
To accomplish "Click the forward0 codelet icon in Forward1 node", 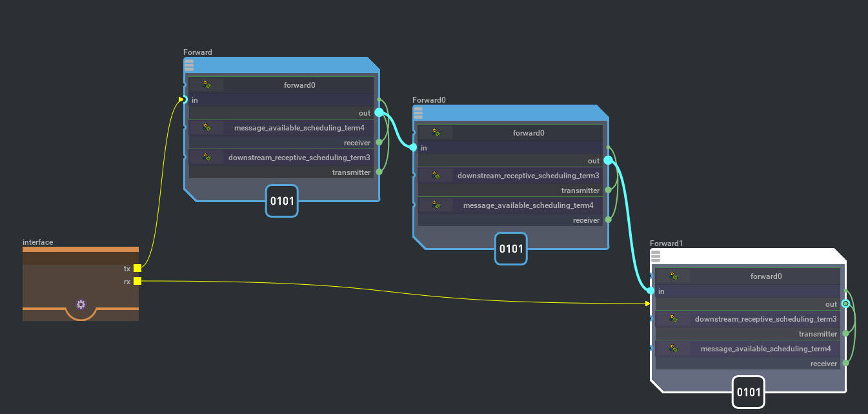I will pos(673,276).
